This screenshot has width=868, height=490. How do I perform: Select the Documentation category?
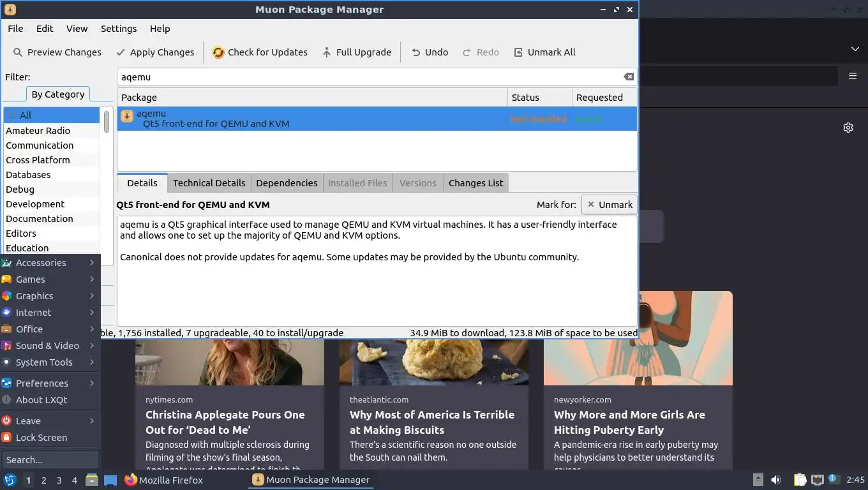(52, 218)
